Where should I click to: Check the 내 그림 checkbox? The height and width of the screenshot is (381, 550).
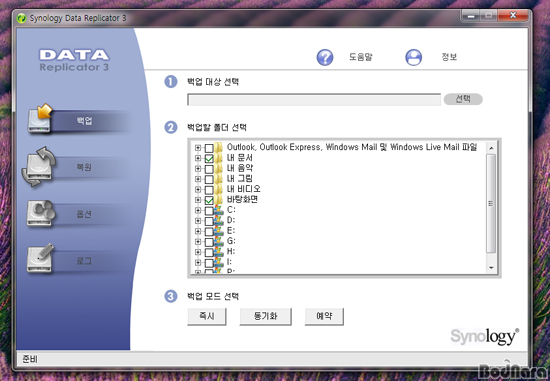click(209, 179)
